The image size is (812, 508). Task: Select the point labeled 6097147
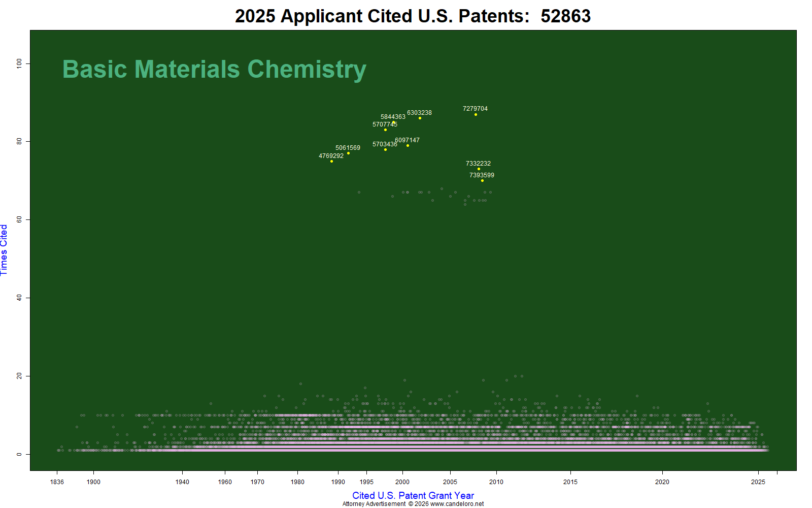408,145
